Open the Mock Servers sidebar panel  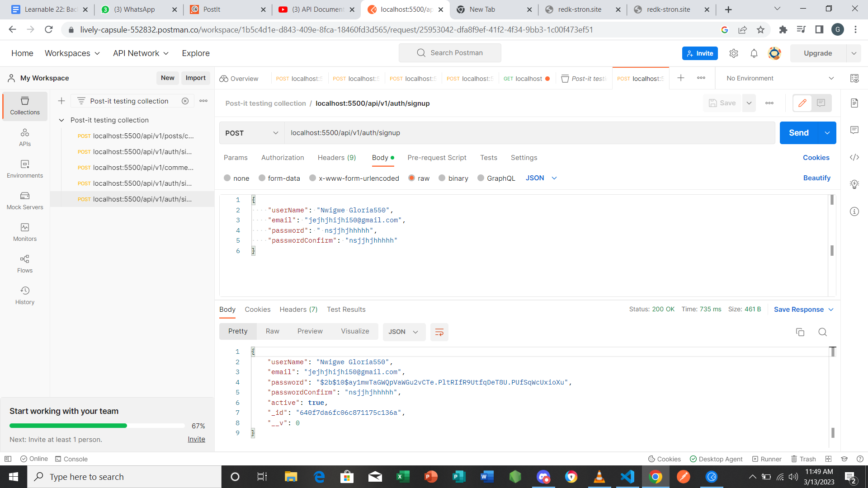pyautogui.click(x=25, y=201)
